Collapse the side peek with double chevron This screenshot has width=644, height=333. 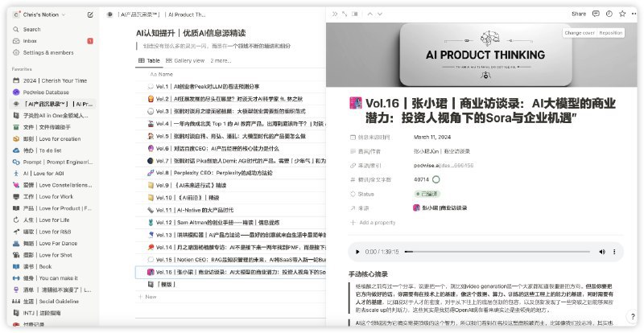335,14
